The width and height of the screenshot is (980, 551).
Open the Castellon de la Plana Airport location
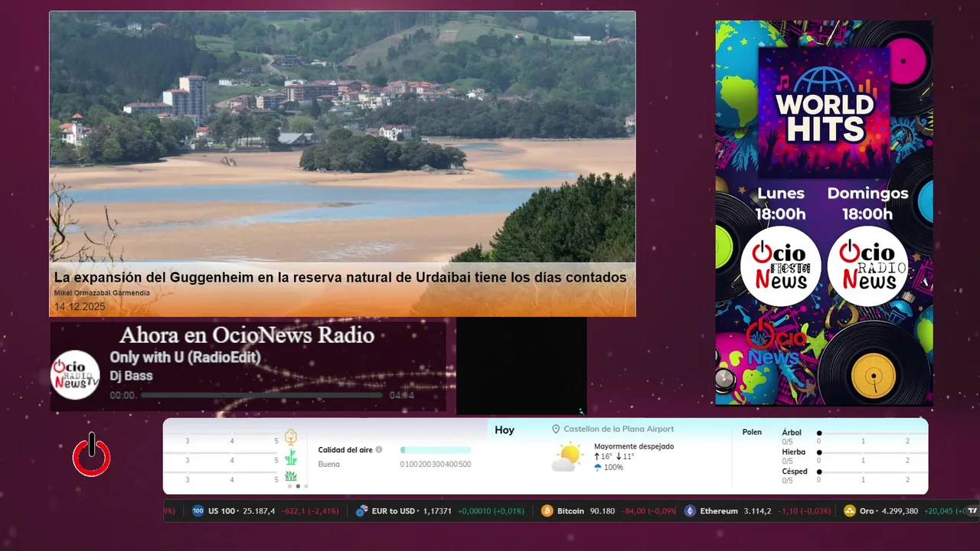tap(619, 429)
